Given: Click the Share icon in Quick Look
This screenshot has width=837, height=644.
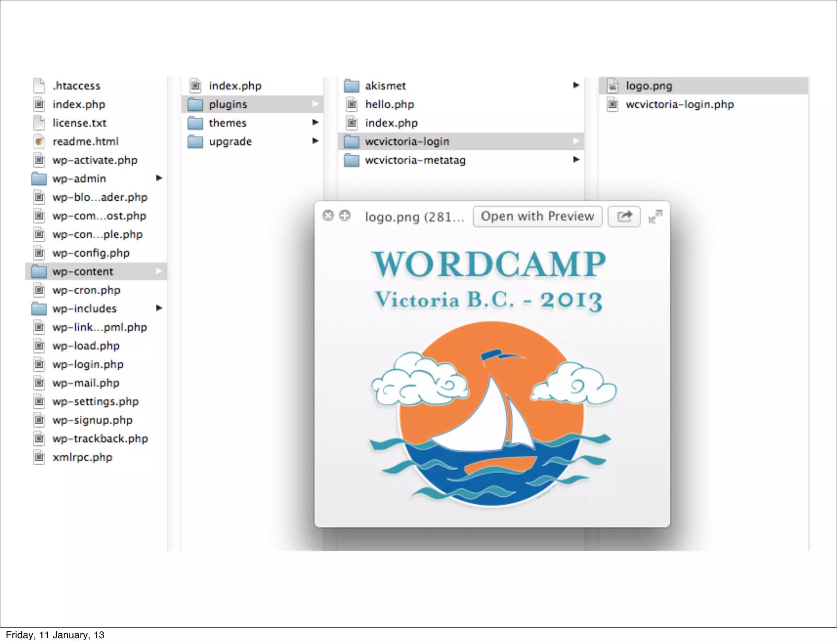Looking at the screenshot, I should click(624, 216).
